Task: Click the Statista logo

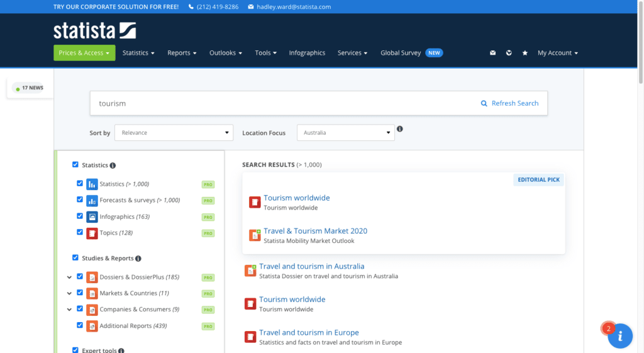Action: tap(94, 31)
